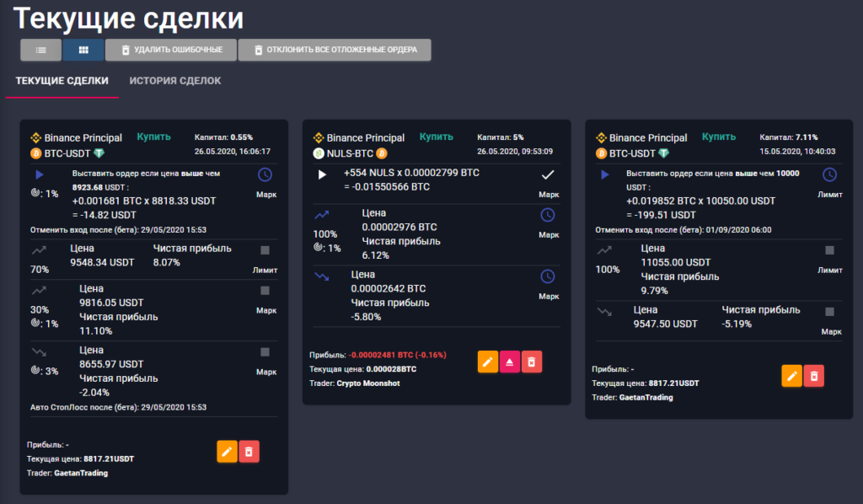Delete the NULS-BTC trade via trash icon
This screenshot has height=504, width=863.
click(x=532, y=362)
